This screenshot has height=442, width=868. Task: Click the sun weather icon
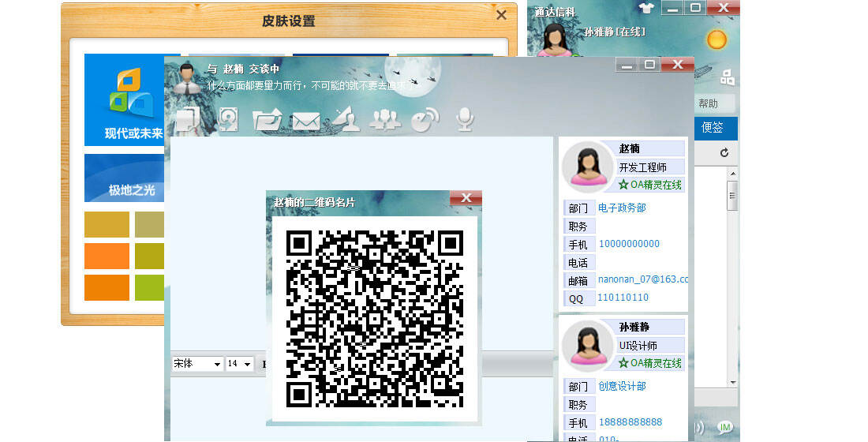pyautogui.click(x=716, y=39)
